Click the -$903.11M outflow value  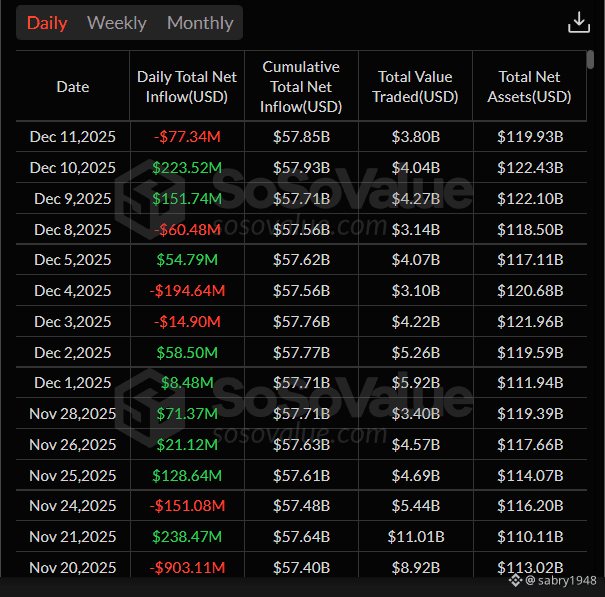187,567
